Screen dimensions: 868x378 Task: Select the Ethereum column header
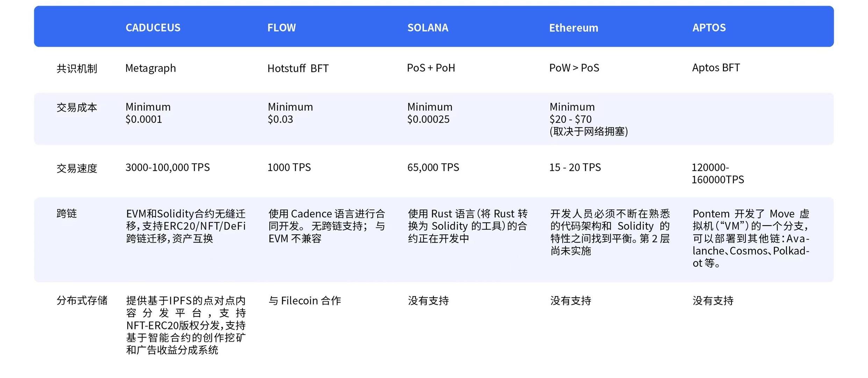tap(573, 28)
